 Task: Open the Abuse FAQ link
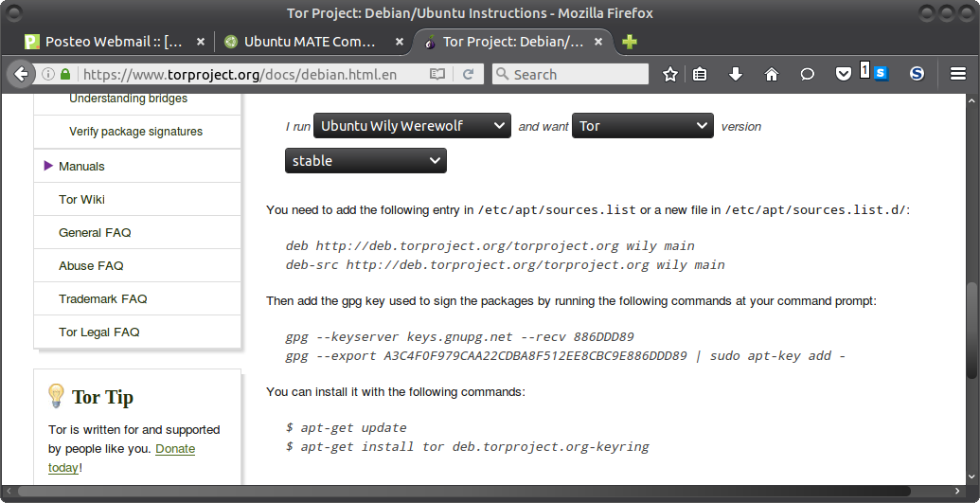91,265
